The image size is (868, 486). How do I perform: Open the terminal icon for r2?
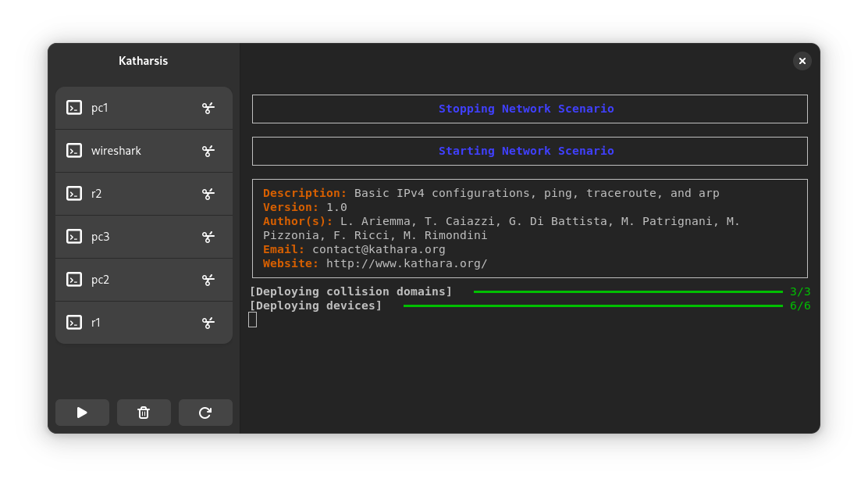coord(74,194)
